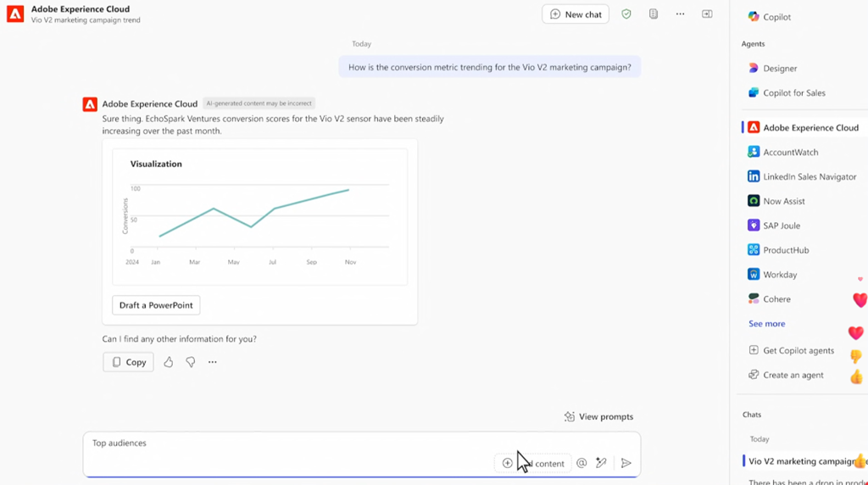The width and height of the screenshot is (868, 485).
Task: Copy the response text
Action: click(129, 362)
